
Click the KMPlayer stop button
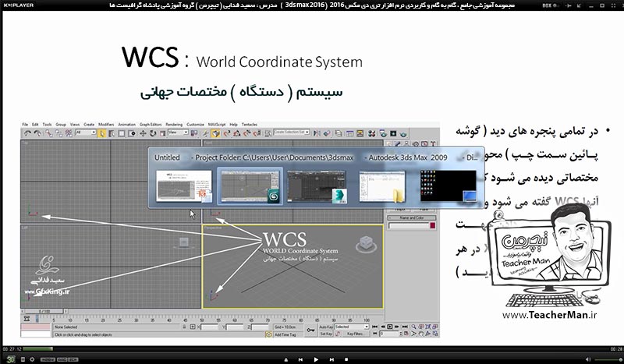tap(346, 359)
